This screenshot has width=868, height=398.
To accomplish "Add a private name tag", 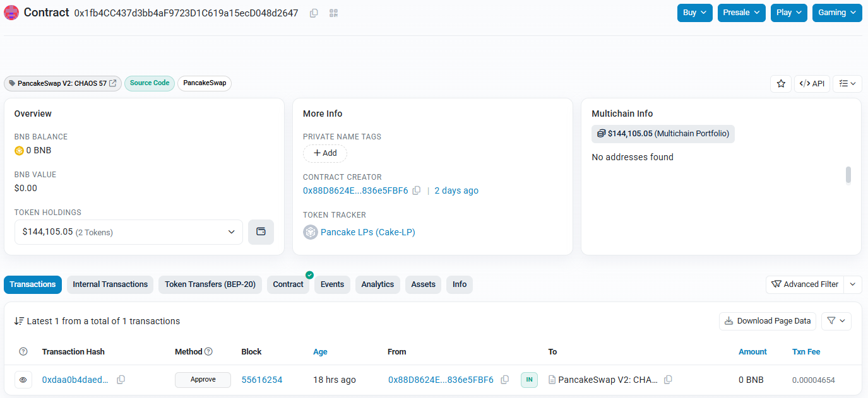I will (325, 153).
